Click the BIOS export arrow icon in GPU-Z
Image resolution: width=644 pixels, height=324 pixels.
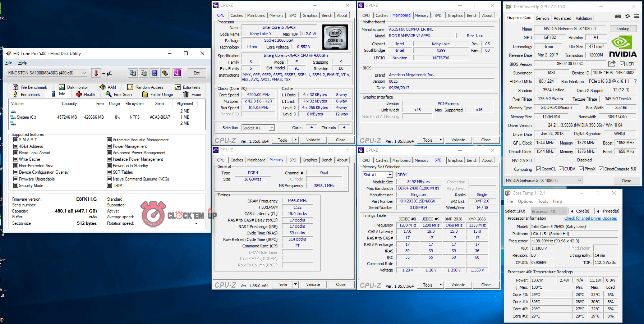pos(611,64)
